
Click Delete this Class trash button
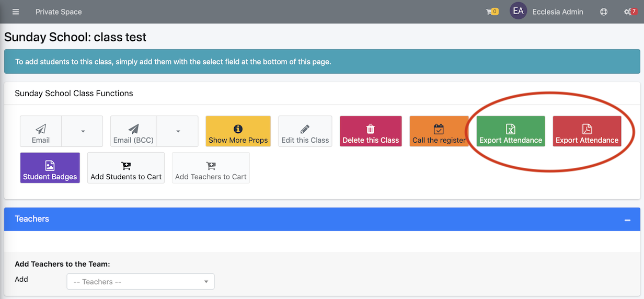(371, 131)
